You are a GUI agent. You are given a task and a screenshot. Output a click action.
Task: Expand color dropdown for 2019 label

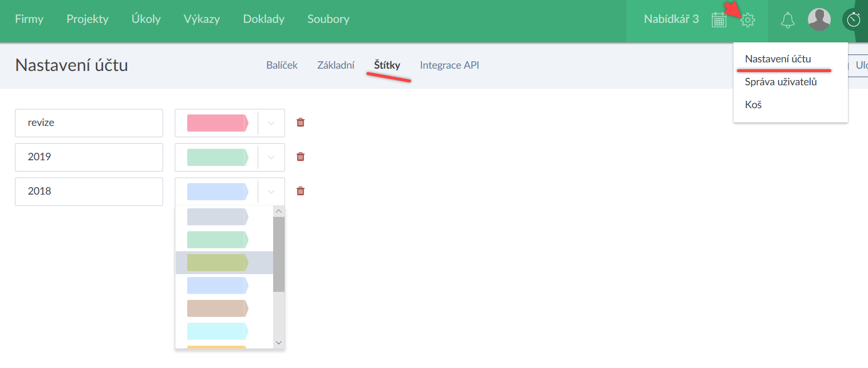tap(271, 157)
